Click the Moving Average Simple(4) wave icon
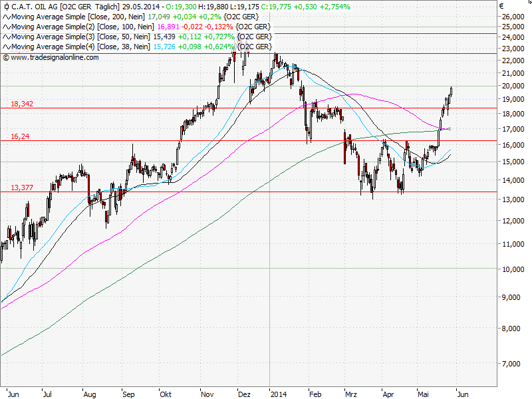The width and height of the screenshot is (532, 399). click(7, 47)
